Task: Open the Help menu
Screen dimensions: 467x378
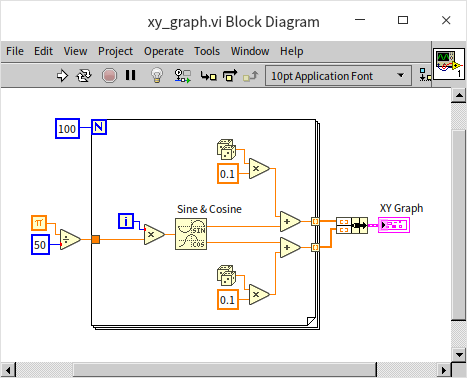Action: [x=292, y=52]
